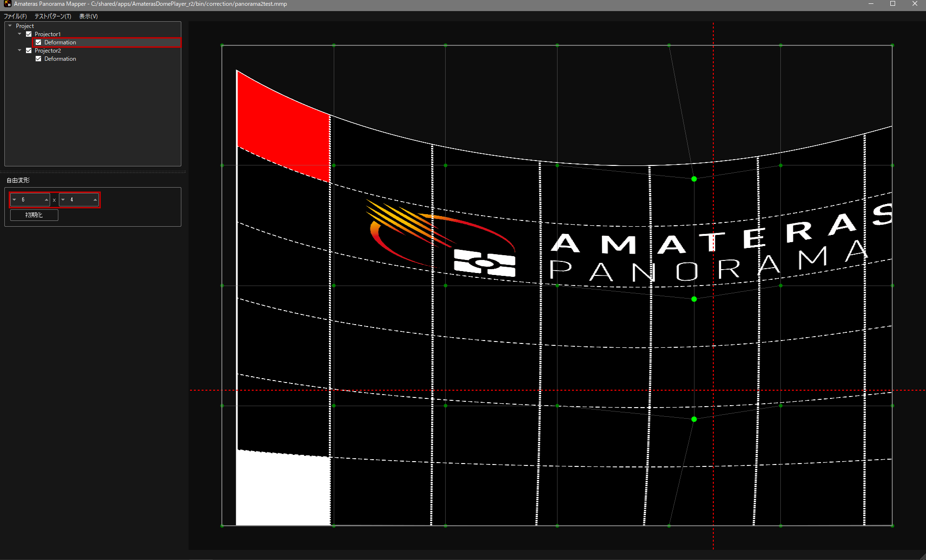Maximize the Amateras Panorama Mapper window

tap(893, 4)
